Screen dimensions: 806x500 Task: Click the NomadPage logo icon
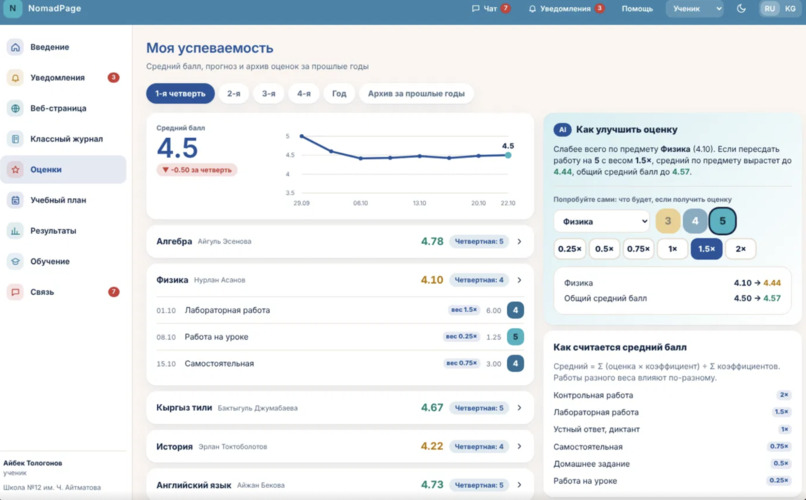tap(13, 9)
